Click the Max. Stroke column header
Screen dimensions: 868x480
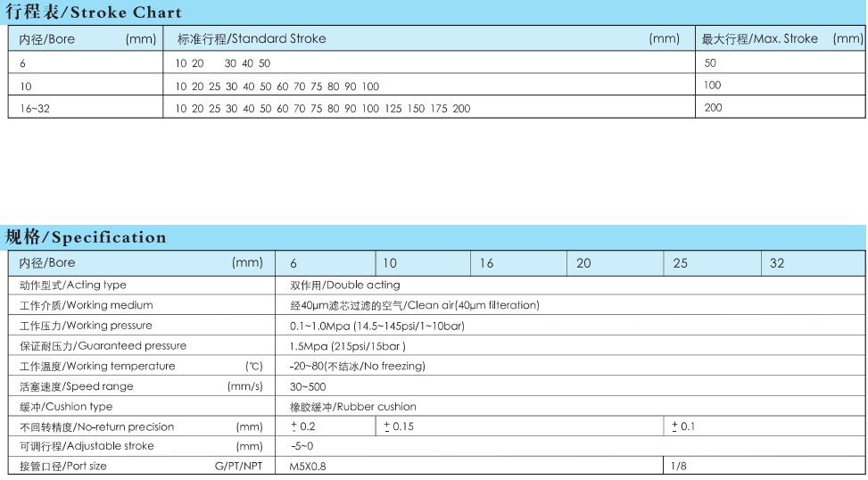point(760,39)
